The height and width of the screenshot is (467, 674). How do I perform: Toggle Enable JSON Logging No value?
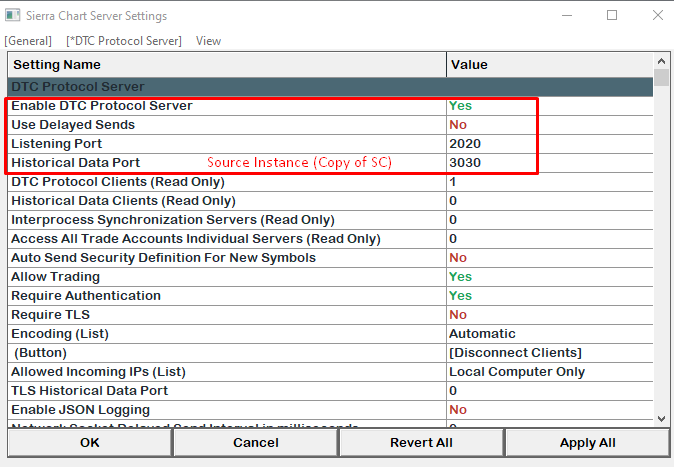pyautogui.click(x=458, y=409)
